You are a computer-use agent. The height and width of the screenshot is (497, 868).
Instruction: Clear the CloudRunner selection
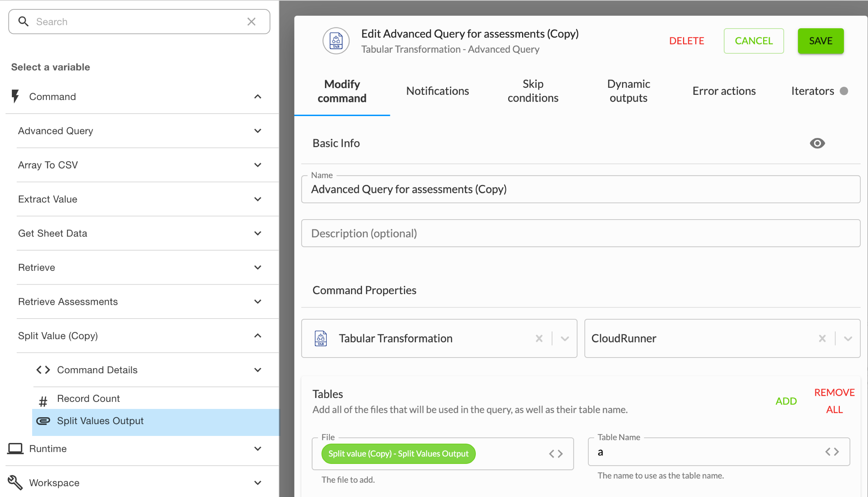click(x=822, y=338)
